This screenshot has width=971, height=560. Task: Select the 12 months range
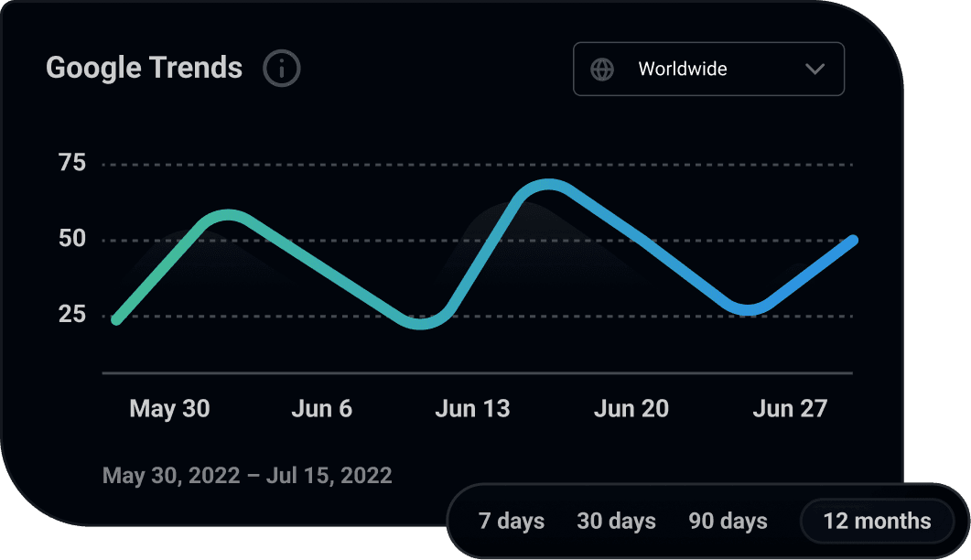[x=877, y=521]
